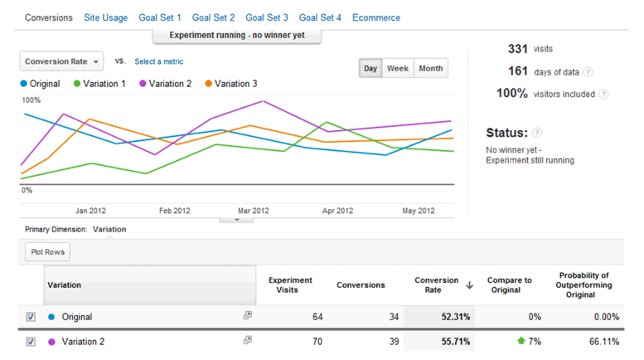
Task: Switch to Site Usage tab
Action: pos(105,17)
